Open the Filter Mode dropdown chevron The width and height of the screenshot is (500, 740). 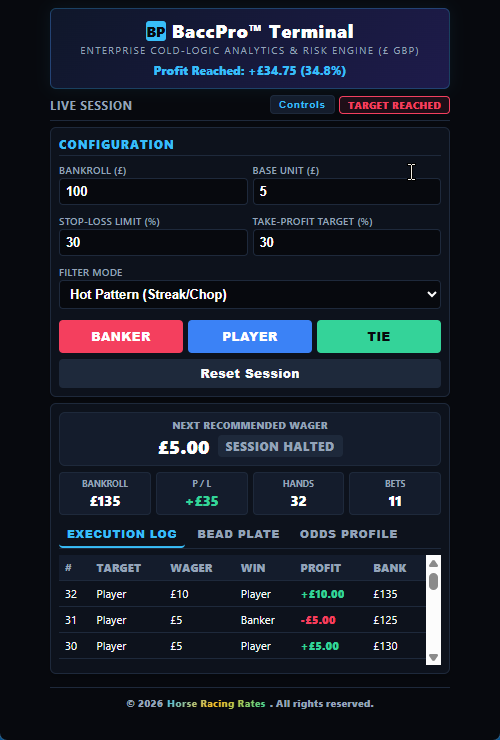tap(431, 294)
